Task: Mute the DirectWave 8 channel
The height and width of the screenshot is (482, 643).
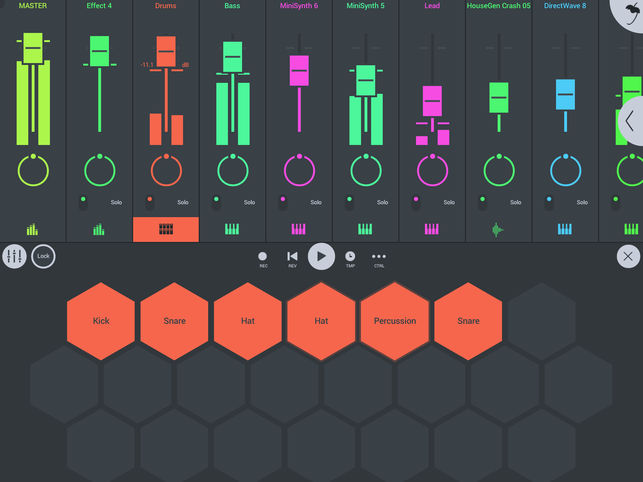Action: pyautogui.click(x=549, y=201)
